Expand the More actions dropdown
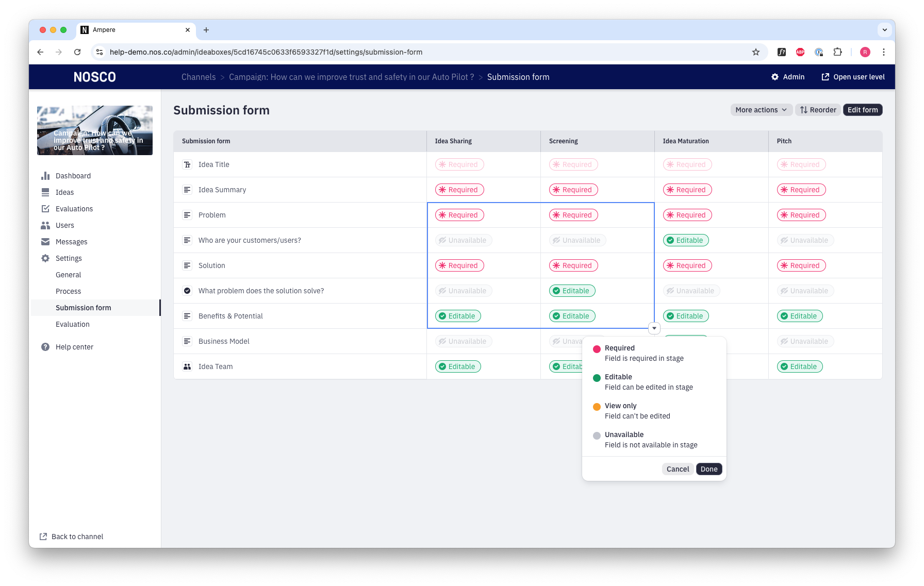The image size is (924, 586). tap(761, 110)
